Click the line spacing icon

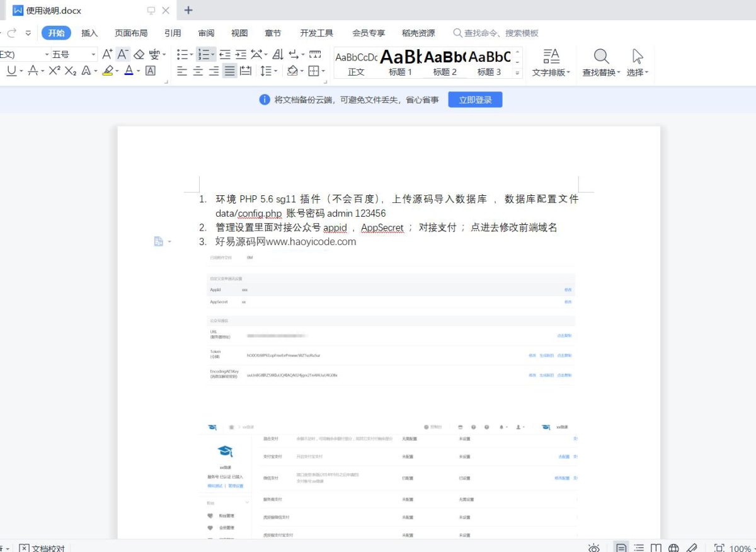266,71
